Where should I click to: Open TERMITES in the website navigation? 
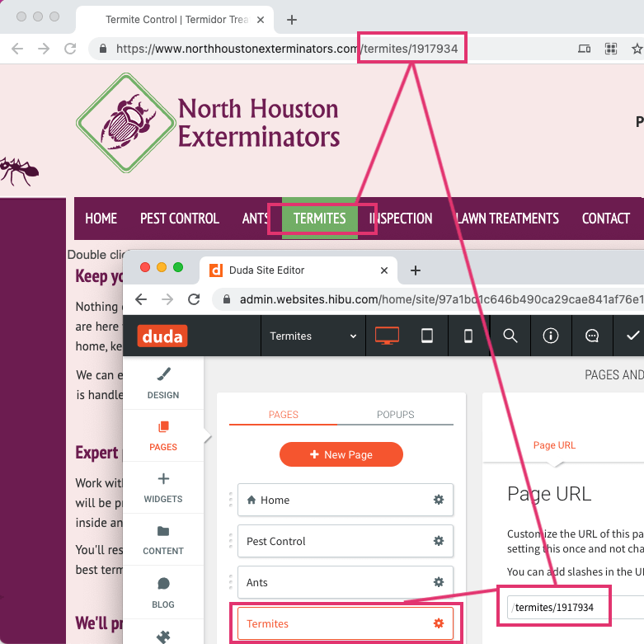coord(320,218)
